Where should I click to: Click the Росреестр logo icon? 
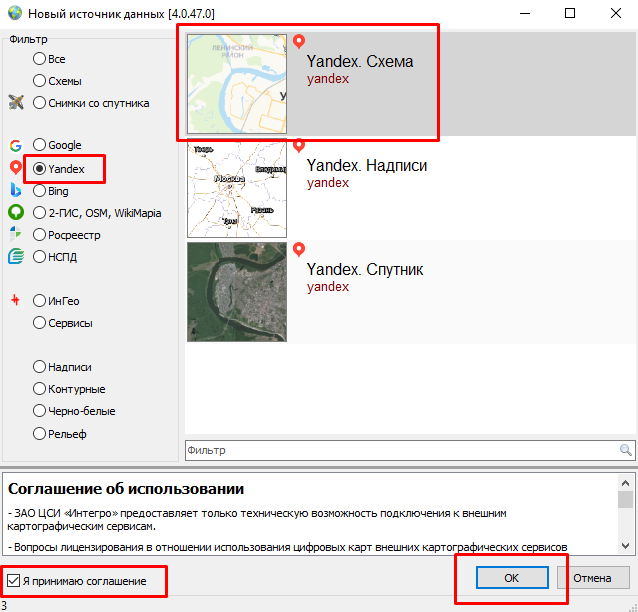click(15, 234)
